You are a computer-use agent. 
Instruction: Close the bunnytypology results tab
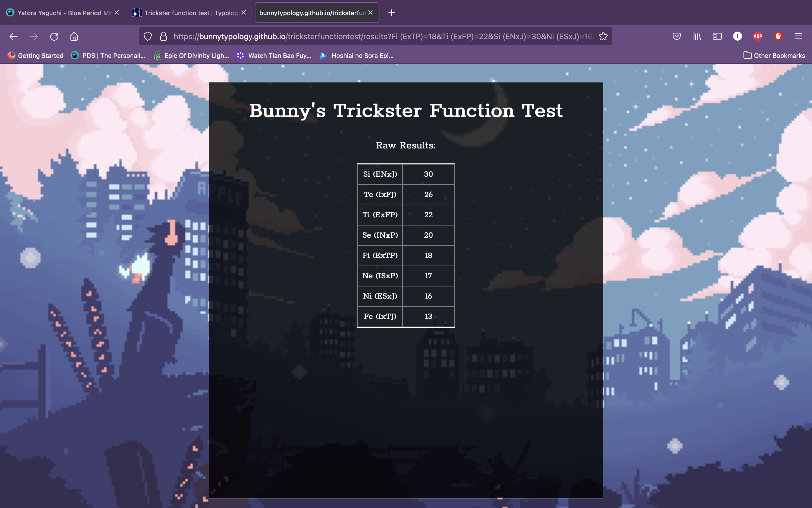click(370, 12)
